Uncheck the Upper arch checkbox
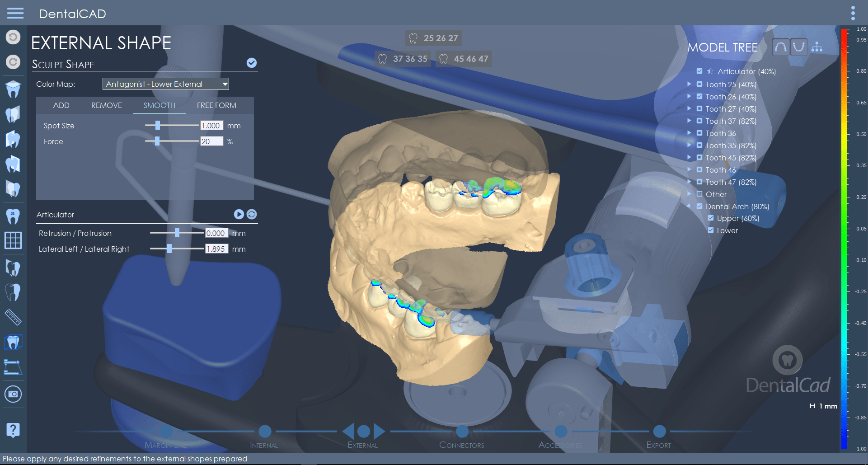 tap(711, 218)
